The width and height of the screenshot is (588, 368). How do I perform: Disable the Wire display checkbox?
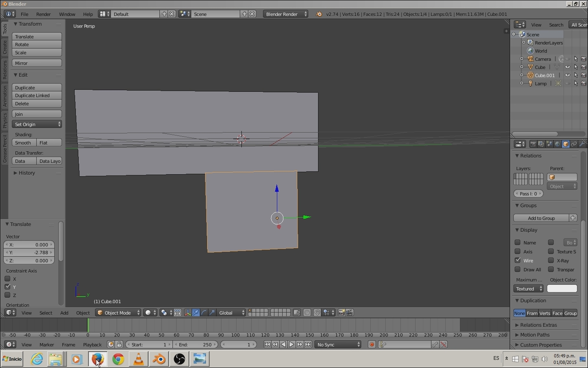click(x=518, y=260)
